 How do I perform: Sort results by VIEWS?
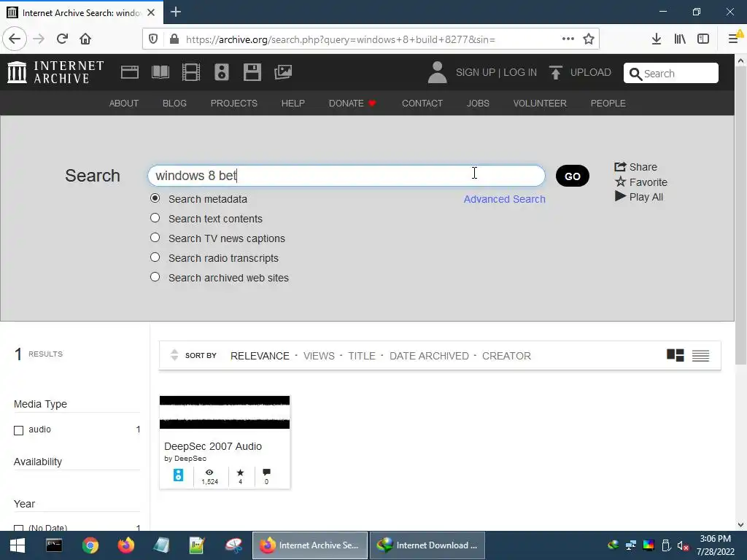[319, 356]
